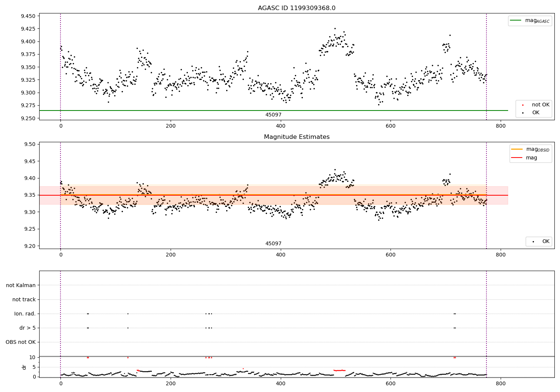Click the '9.45' tick on Magnitude Estimates axis
This screenshot has width=560, height=392.
pos(29,161)
